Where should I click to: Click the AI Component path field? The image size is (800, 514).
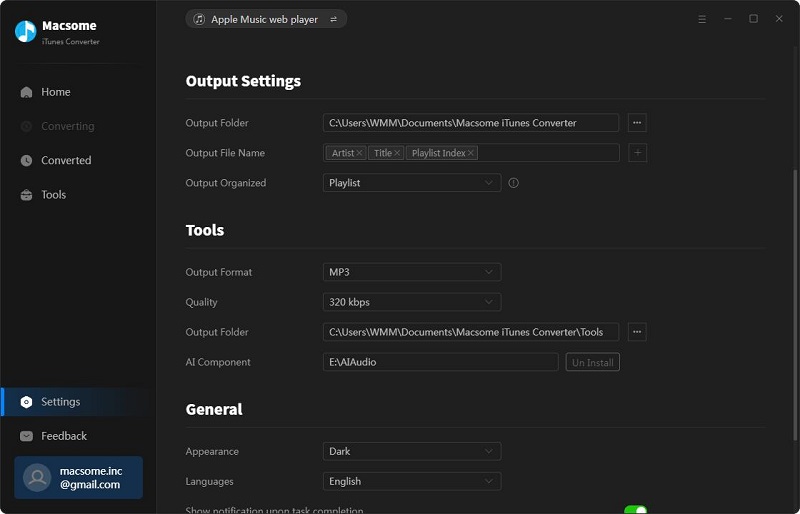click(441, 362)
